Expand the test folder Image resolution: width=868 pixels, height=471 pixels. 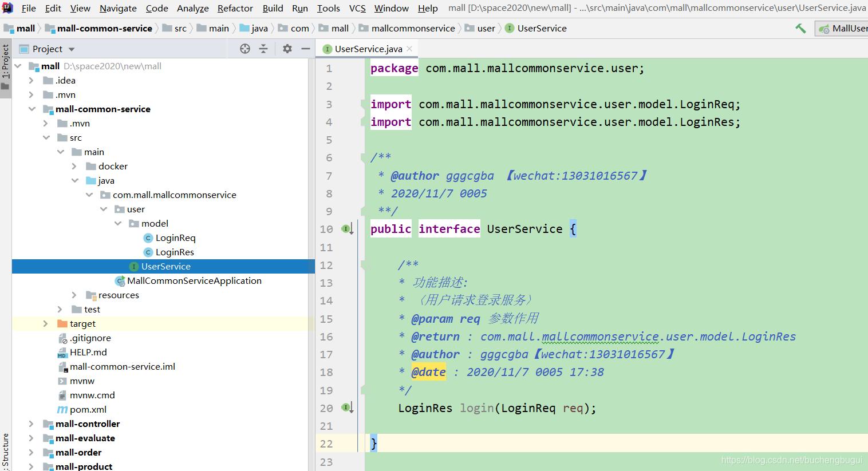pyautogui.click(x=60, y=309)
